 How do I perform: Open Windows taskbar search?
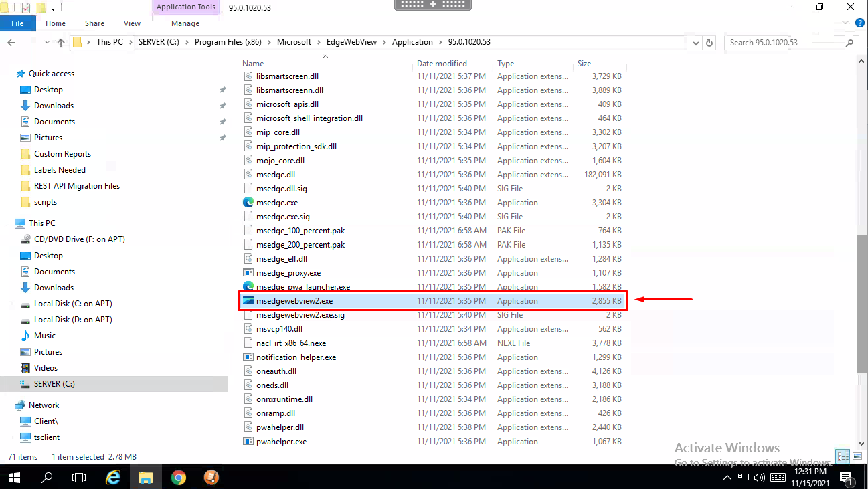tap(48, 477)
